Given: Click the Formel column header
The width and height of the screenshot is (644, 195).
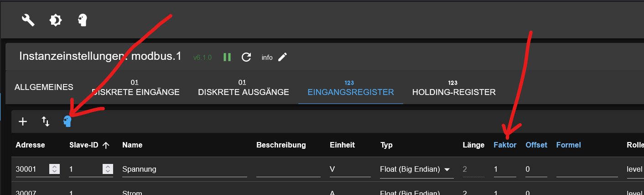Looking at the screenshot, I should point(568,145).
